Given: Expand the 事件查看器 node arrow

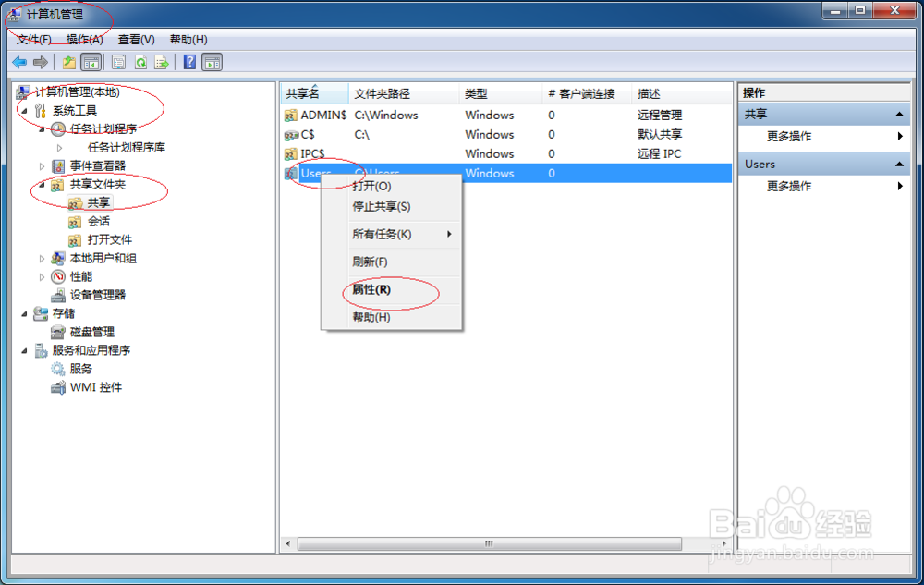Looking at the screenshot, I should [42, 166].
